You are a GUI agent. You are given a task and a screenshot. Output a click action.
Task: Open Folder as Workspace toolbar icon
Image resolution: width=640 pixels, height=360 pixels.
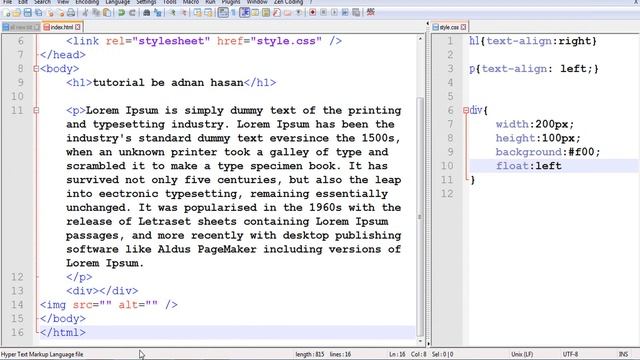[288, 13]
